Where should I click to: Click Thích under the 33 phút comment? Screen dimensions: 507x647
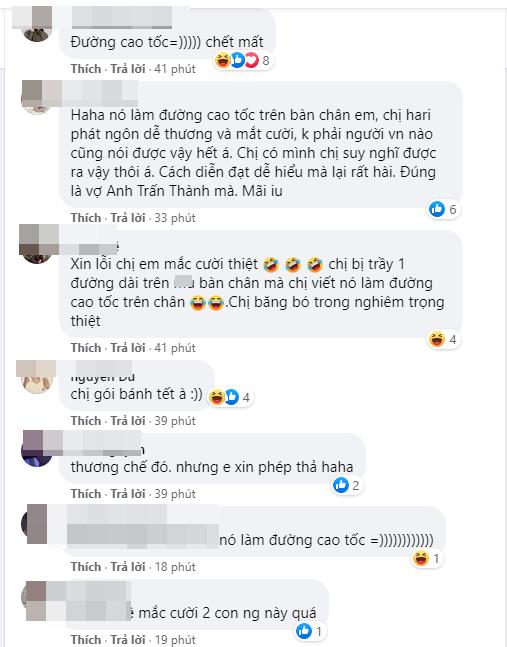tap(86, 218)
